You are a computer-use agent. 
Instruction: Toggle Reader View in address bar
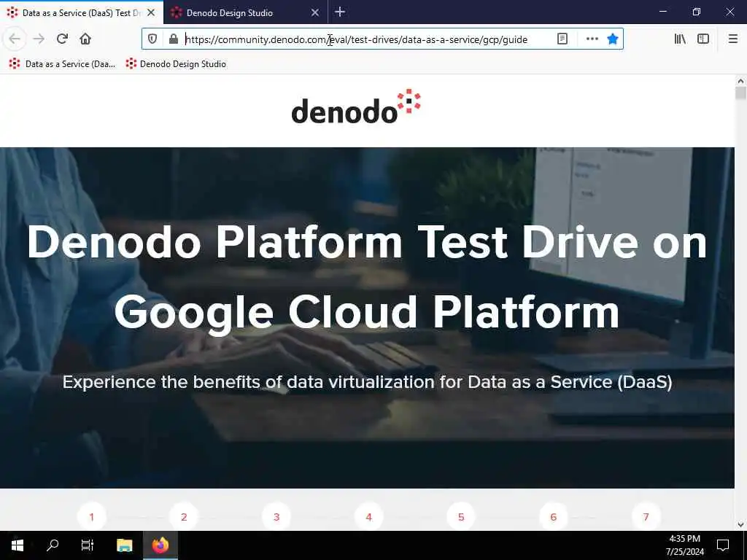(562, 39)
